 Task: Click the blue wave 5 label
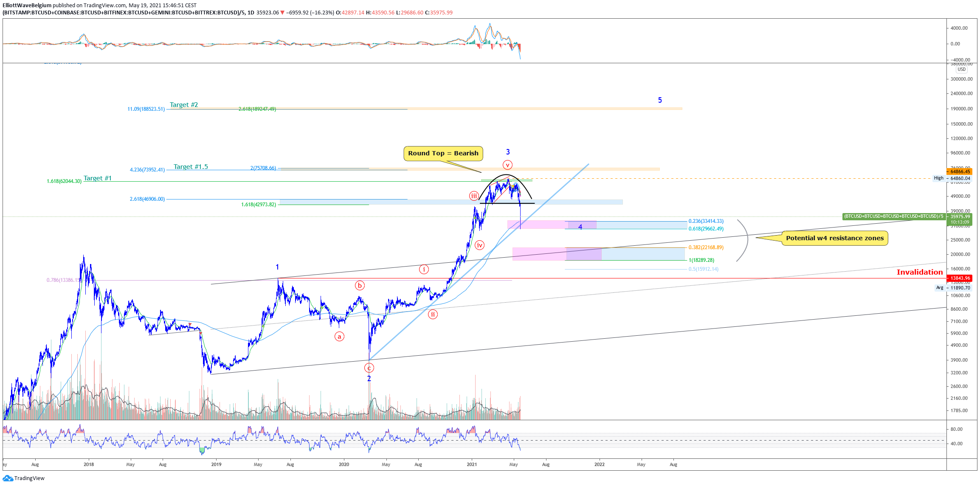(x=660, y=100)
